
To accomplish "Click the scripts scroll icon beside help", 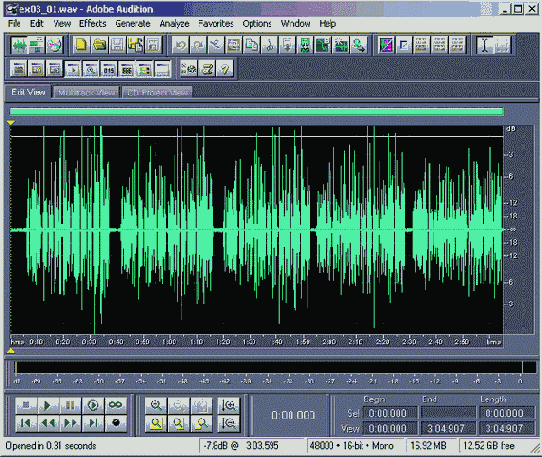I will click(x=207, y=68).
